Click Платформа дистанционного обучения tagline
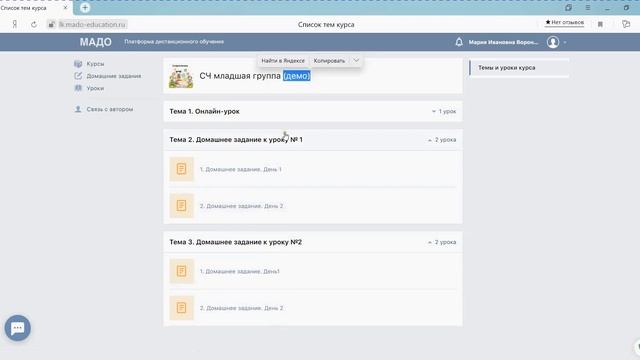Screen dimensions: 640x360 174,42
